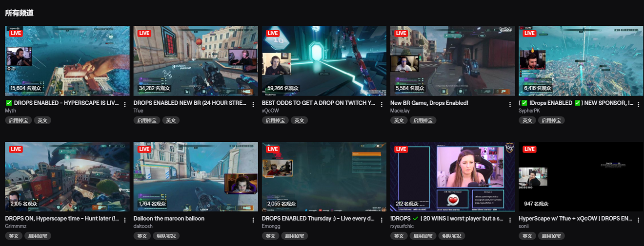Open more options menu for Emongg stream
Image resolution: width=644 pixels, height=246 pixels.
click(x=382, y=220)
